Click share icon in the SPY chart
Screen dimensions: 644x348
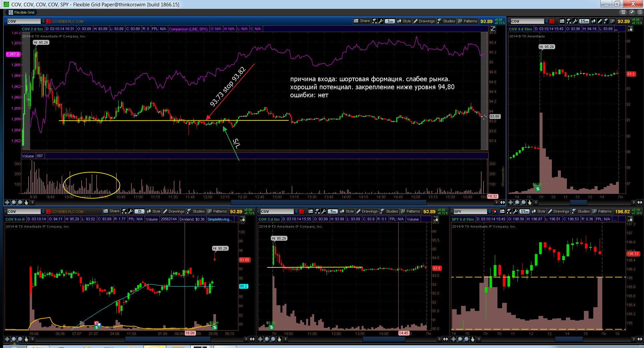click(x=502, y=211)
